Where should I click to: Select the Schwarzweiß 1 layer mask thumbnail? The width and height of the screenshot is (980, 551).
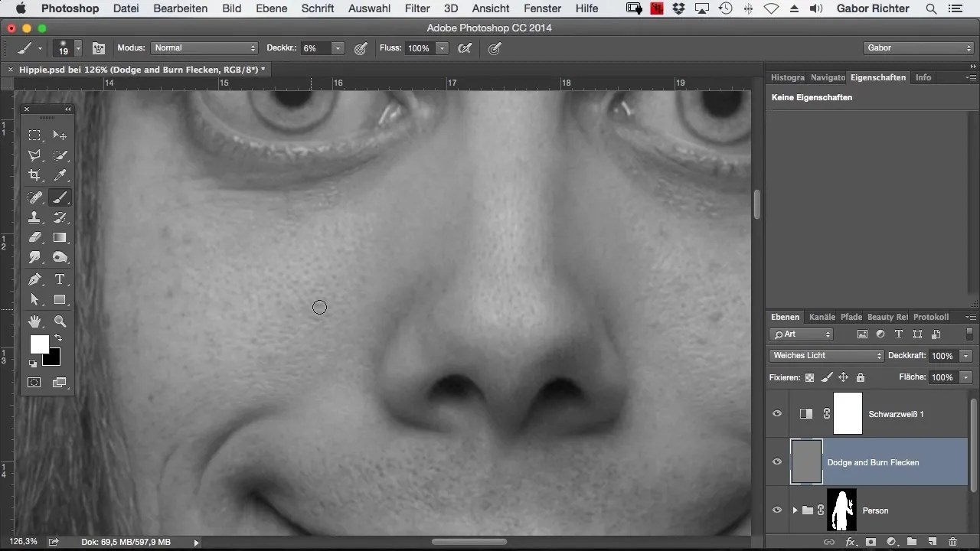pyautogui.click(x=848, y=414)
